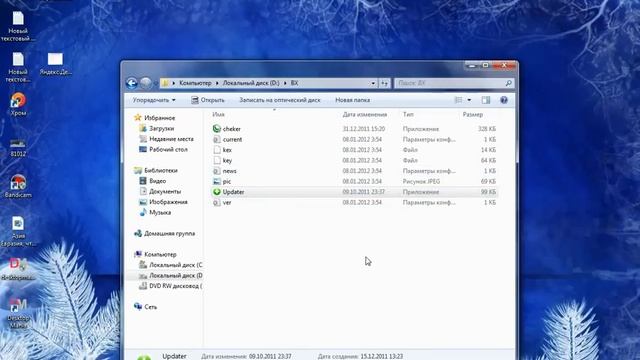Expand the recent pages arrow
Viewport: 640px width, 360px height.
pyautogui.click(x=155, y=83)
